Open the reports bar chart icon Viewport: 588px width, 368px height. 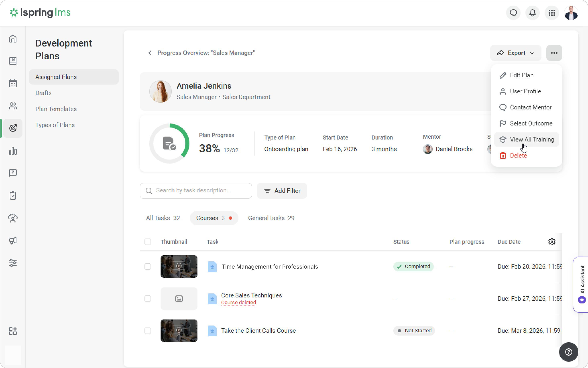[13, 151]
